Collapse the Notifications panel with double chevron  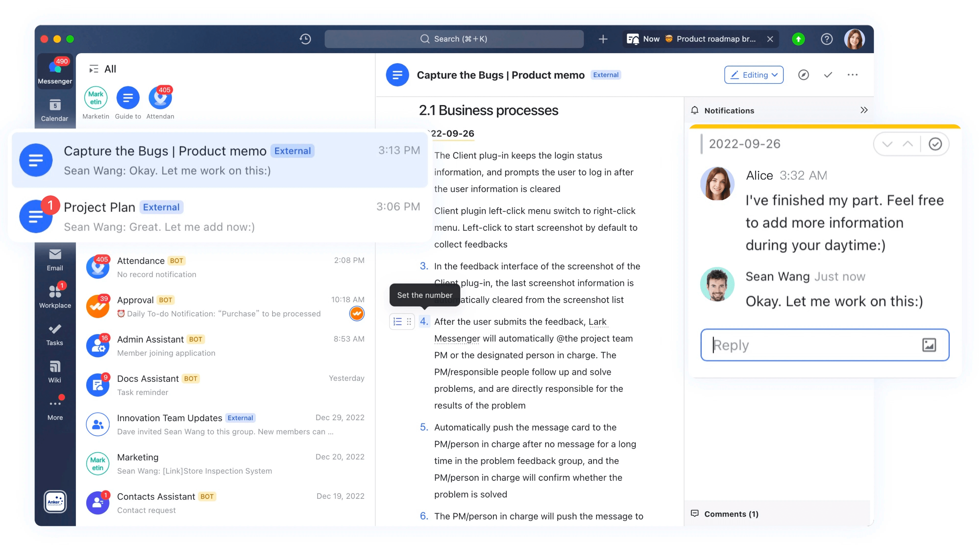(x=864, y=110)
